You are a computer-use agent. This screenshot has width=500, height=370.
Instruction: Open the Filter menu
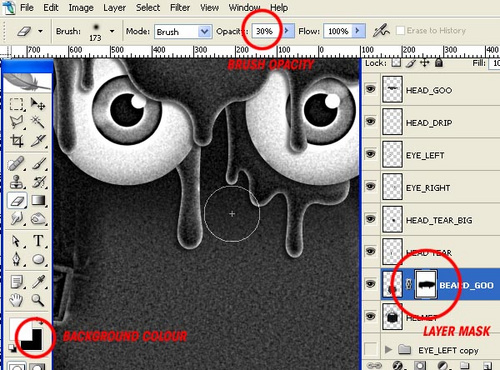tap(180, 7)
